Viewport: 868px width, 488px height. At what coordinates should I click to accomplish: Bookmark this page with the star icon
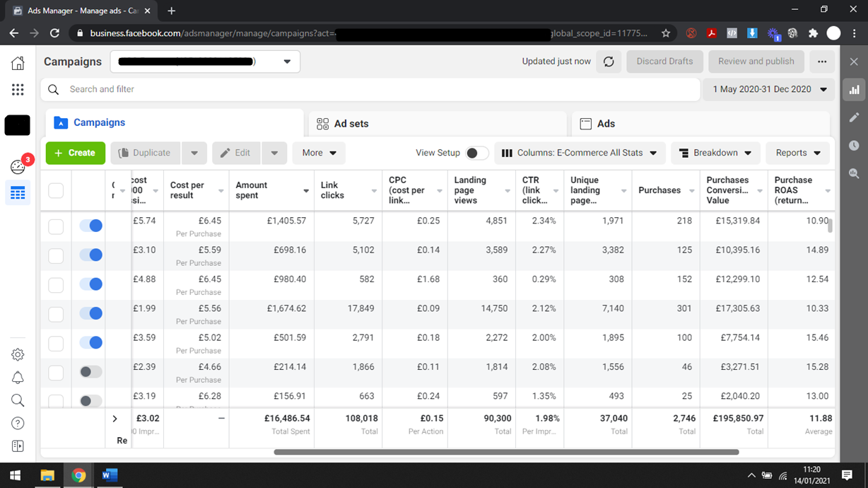coord(666,33)
